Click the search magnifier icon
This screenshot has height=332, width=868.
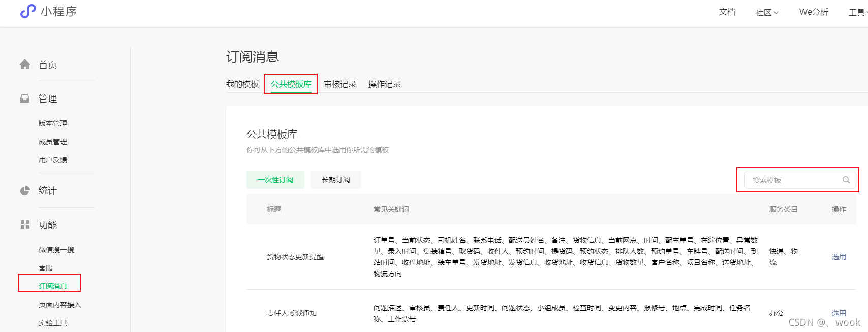[x=846, y=180]
